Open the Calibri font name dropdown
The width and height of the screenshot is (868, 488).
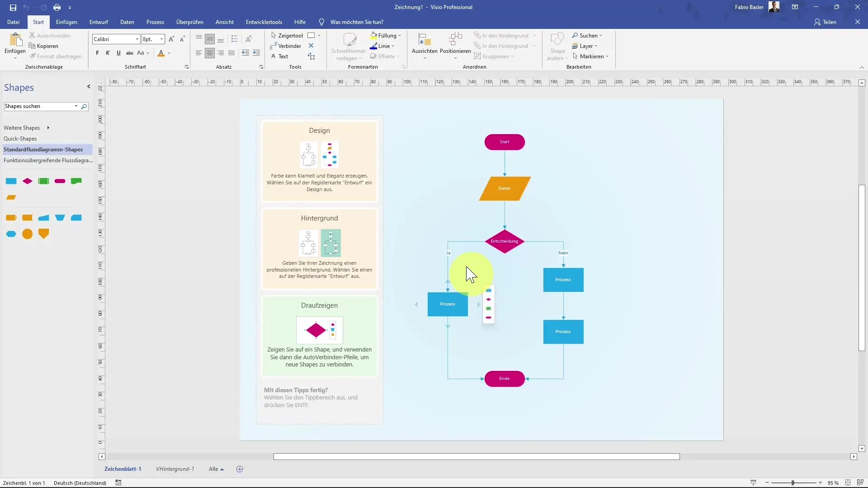pyautogui.click(x=137, y=39)
